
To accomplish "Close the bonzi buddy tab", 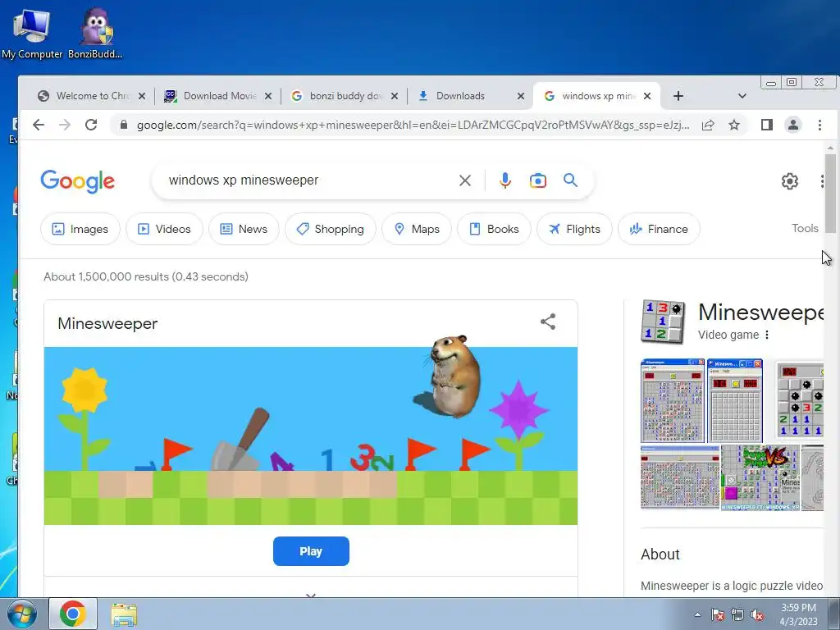I will pyautogui.click(x=395, y=96).
